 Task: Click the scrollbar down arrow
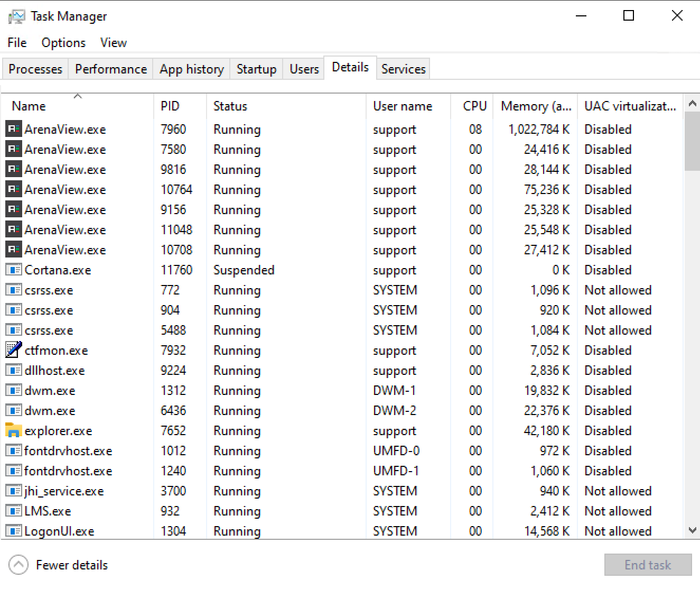click(x=692, y=530)
